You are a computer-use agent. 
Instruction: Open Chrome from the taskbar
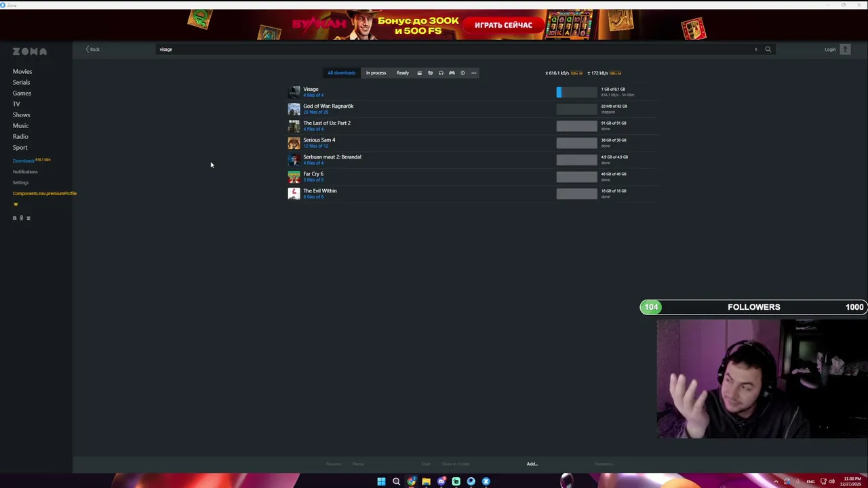coord(411,482)
